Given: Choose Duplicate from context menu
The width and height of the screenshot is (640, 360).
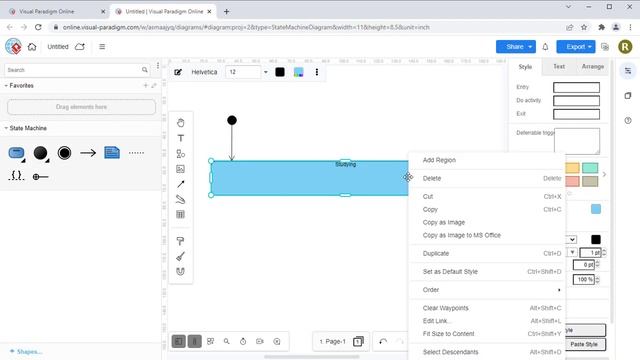Looking at the screenshot, I should [x=487, y=253].
